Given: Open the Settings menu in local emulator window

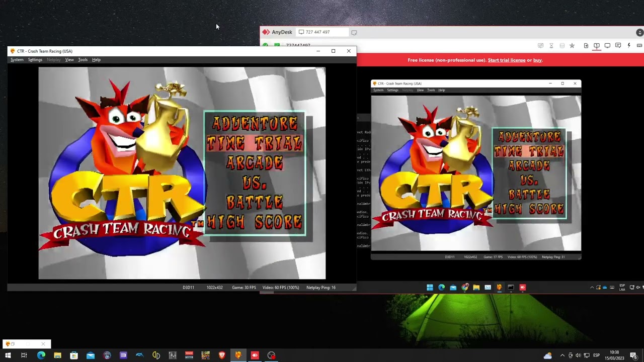Looking at the screenshot, I should [x=35, y=60].
